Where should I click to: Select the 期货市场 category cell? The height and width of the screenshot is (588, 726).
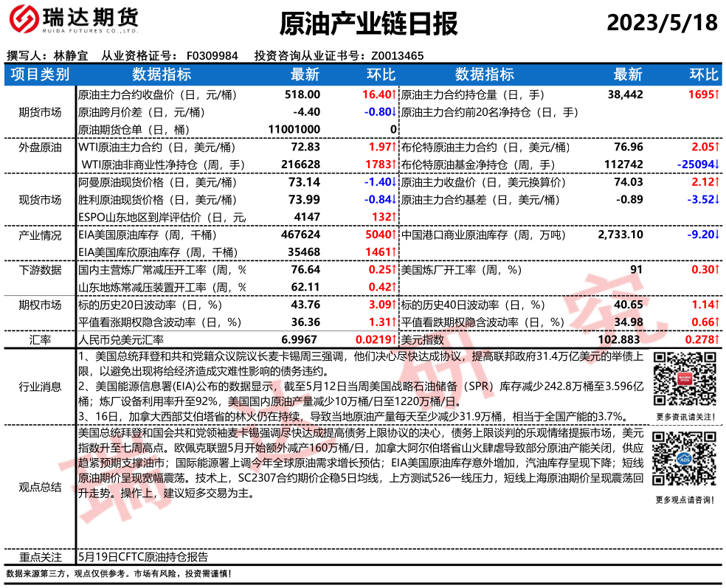point(40,112)
